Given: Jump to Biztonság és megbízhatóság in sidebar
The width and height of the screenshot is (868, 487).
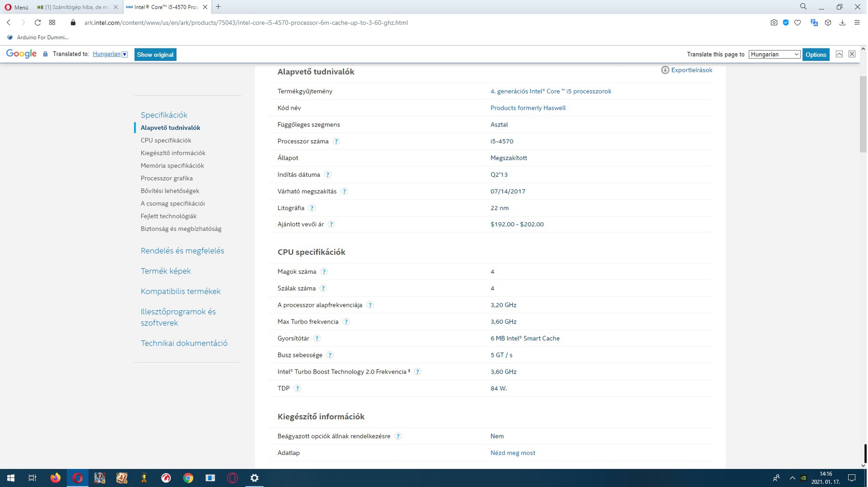Looking at the screenshot, I should [x=181, y=229].
